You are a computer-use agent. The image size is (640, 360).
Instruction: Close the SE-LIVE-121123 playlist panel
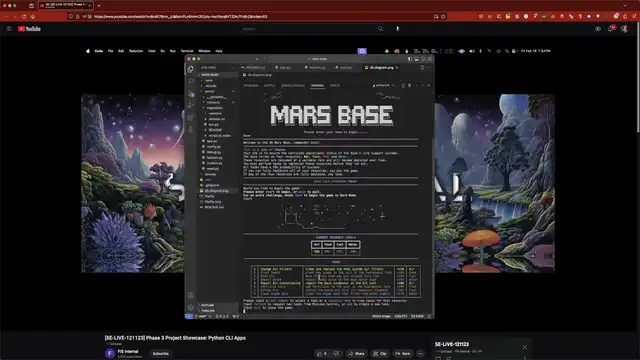tap(524, 347)
